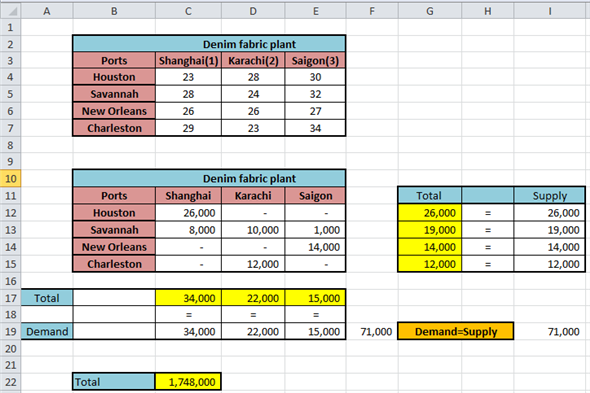The width and height of the screenshot is (590, 393).
Task: Click supply cell '26,000' in column I
Action: [550, 213]
